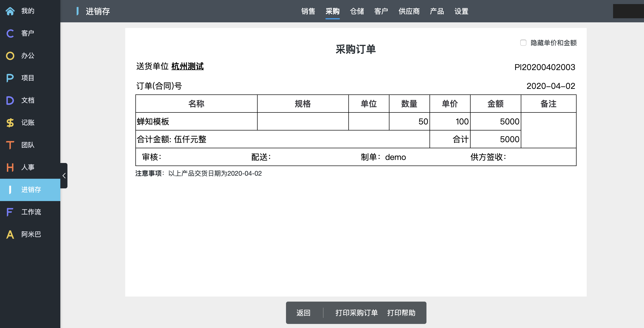This screenshot has width=644, height=328.
Task: Open the 办公 module O icon
Action: (x=10, y=56)
